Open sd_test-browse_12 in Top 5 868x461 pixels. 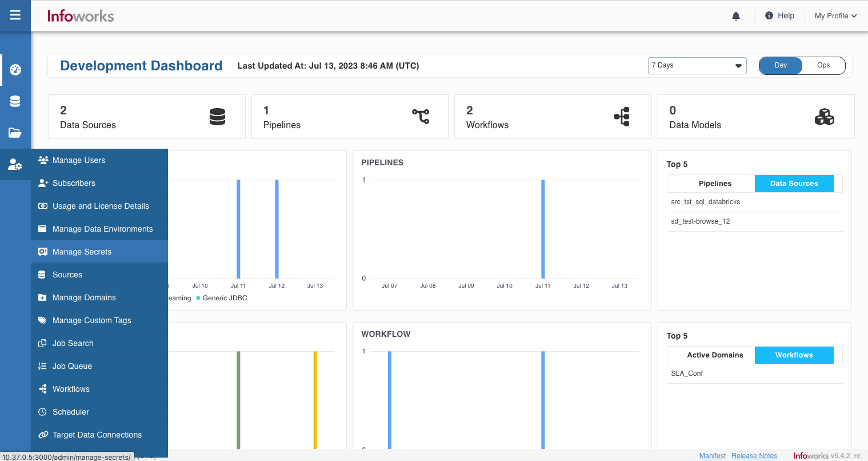click(700, 221)
